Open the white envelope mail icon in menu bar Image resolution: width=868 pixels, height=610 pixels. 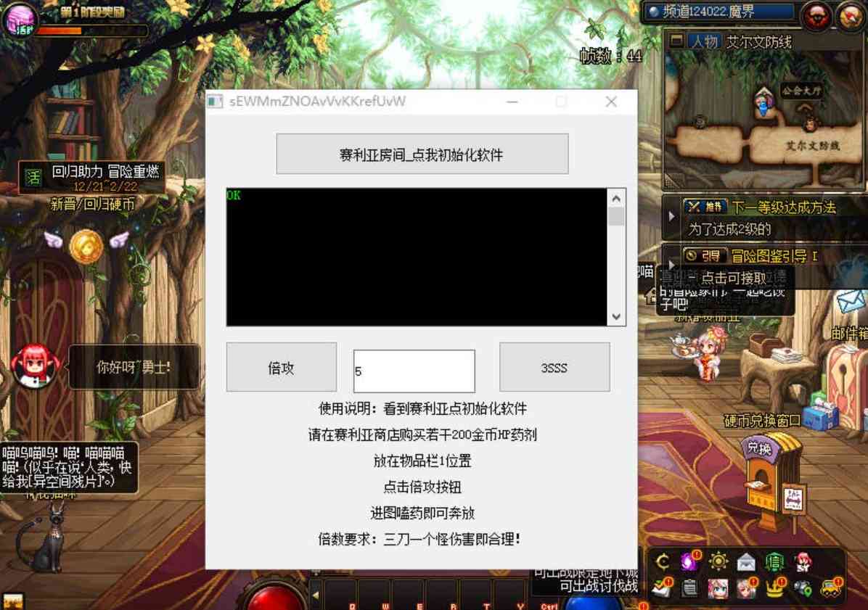tap(746, 562)
